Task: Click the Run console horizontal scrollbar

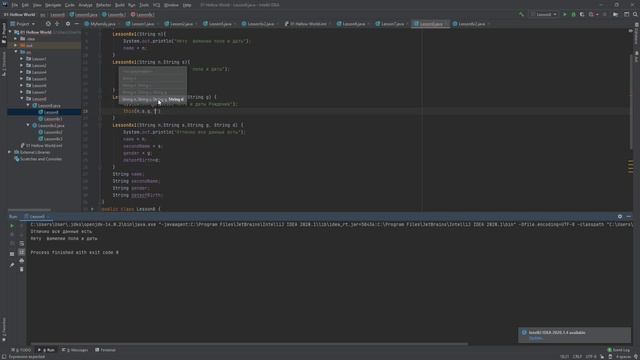Action: pyautogui.click(x=249, y=344)
